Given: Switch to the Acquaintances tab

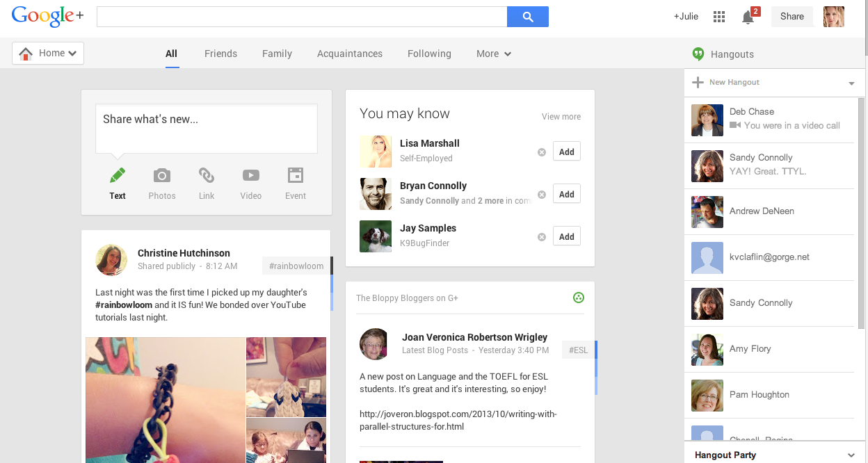Looking at the screenshot, I should coord(350,54).
